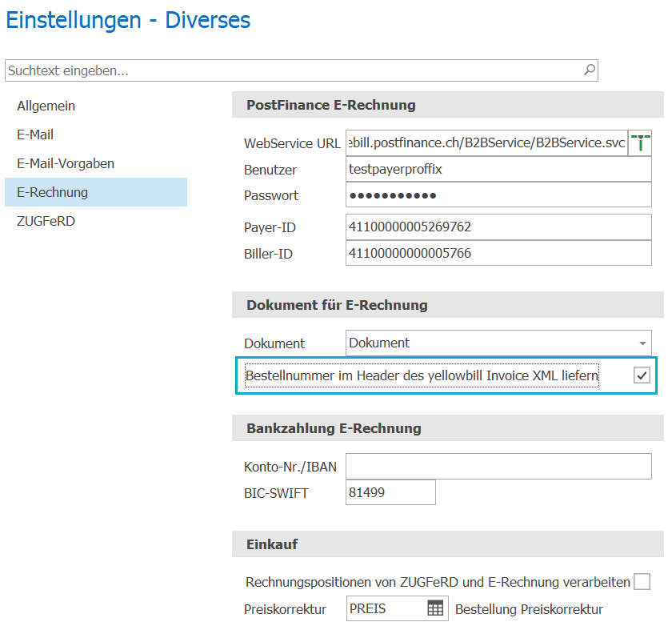Edit the Payer-ID field
This screenshot has width=672, height=634.
[x=498, y=227]
